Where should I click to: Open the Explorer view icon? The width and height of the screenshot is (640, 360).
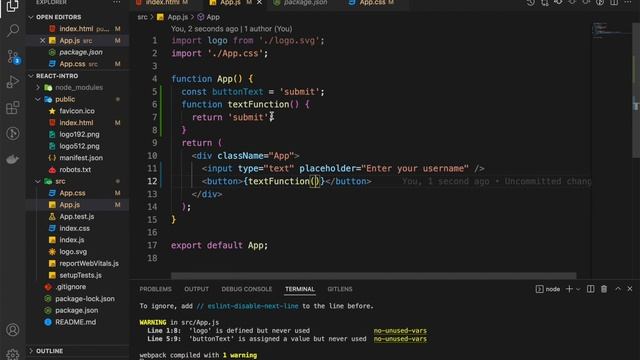click(x=13, y=6)
